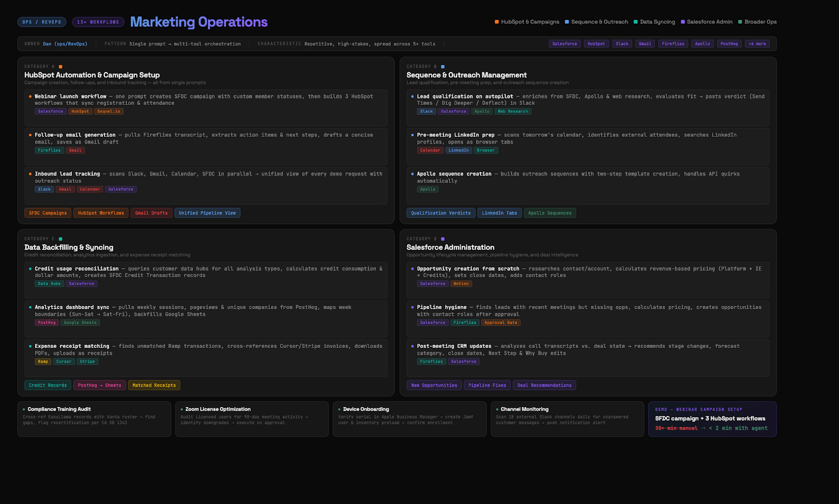Click the Ramp tag under Expense receipt matching

tap(42, 361)
